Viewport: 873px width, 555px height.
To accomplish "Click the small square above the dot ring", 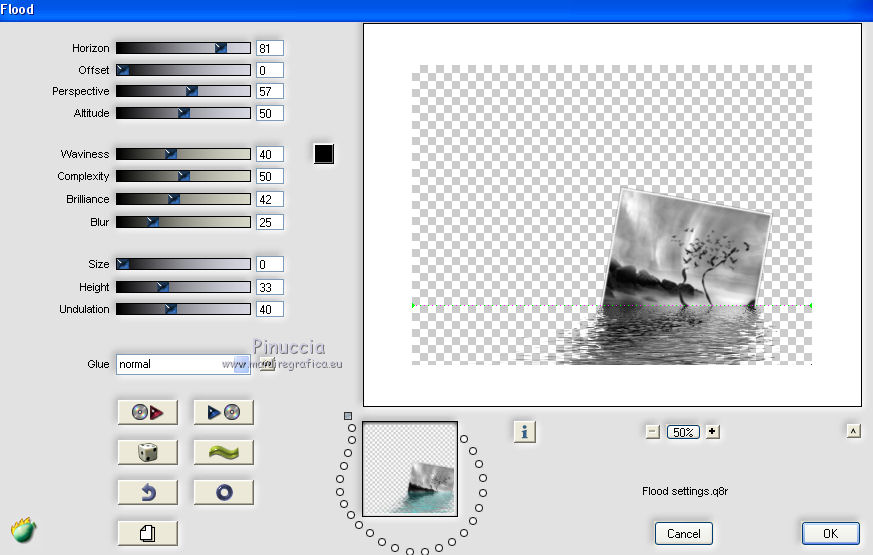I will 348,416.
